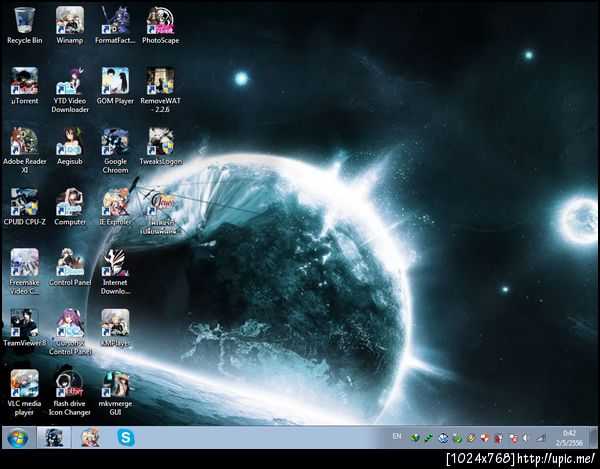Launch the KMPlayer desktop shortcut

click(x=115, y=328)
